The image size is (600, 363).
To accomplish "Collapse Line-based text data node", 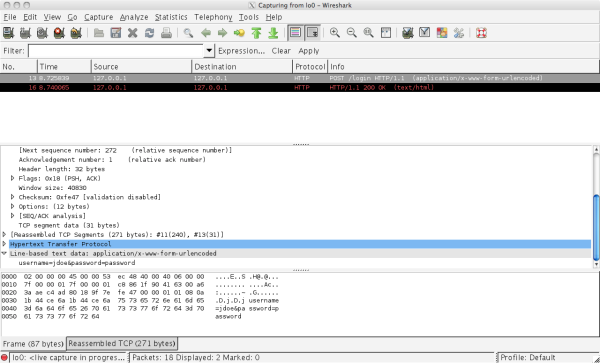I will tap(4, 253).
